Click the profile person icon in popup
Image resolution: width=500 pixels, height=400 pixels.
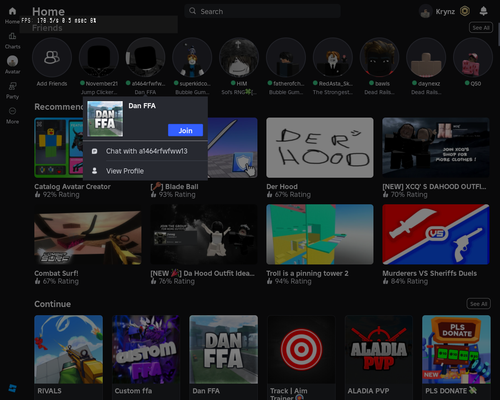(x=94, y=171)
